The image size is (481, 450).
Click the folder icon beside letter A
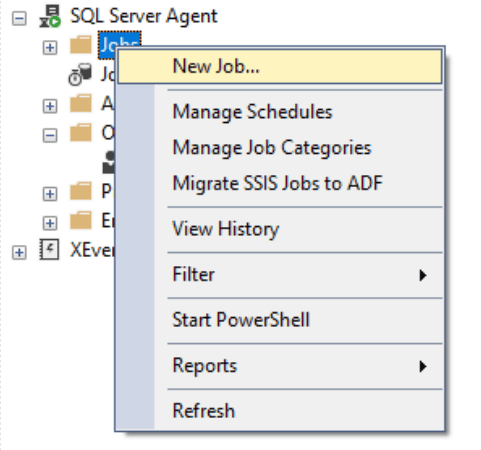pos(81,103)
